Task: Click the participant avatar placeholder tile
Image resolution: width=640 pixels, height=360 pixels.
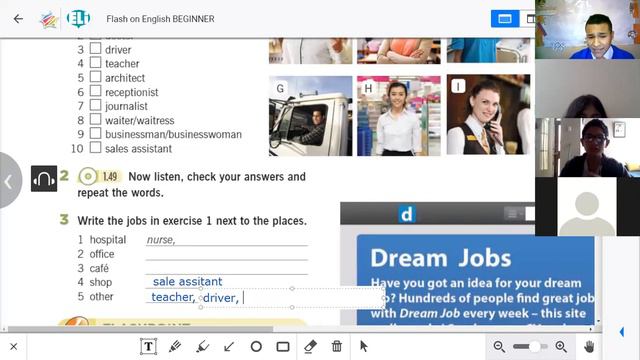Action: point(587,207)
